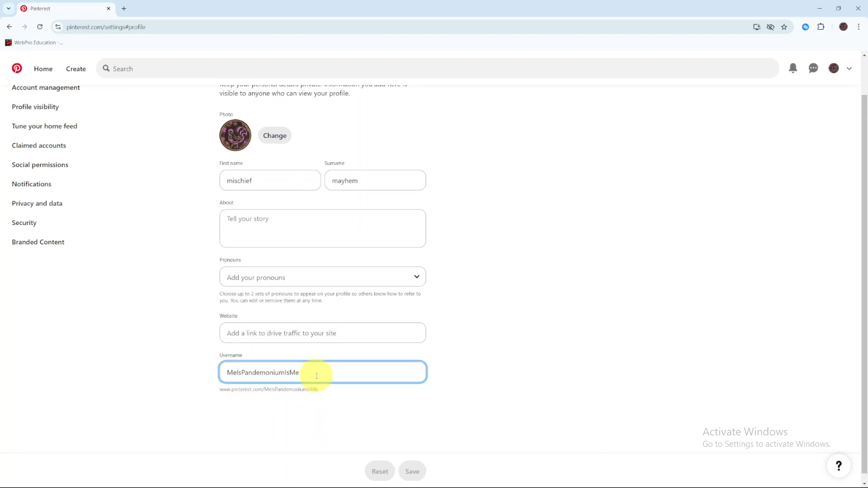Open the help question mark button

point(839,465)
